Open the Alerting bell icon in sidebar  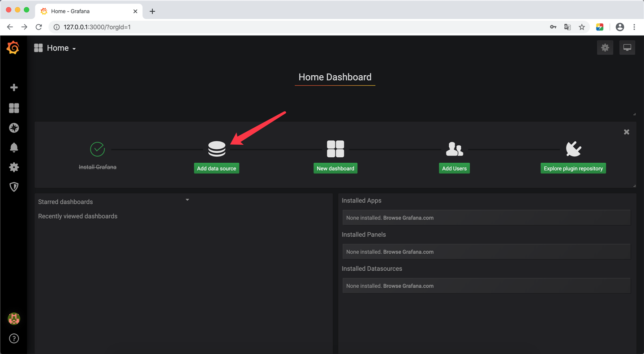tap(14, 147)
